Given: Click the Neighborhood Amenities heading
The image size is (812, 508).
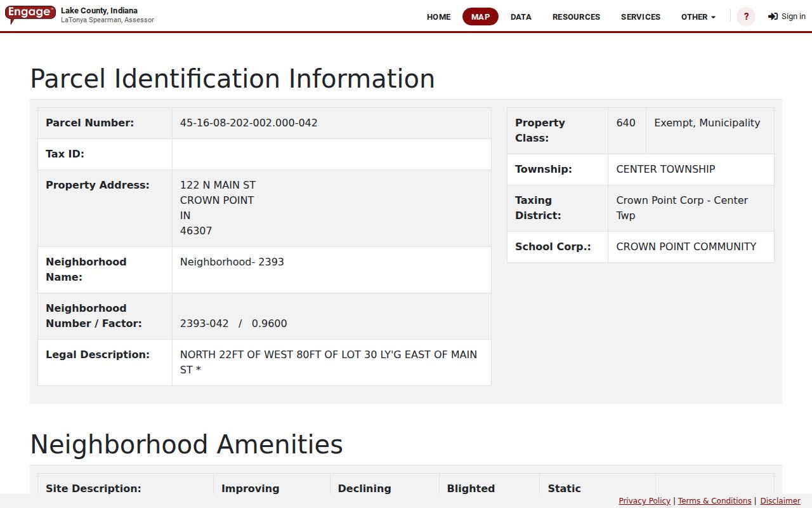Looking at the screenshot, I should click(x=187, y=444).
